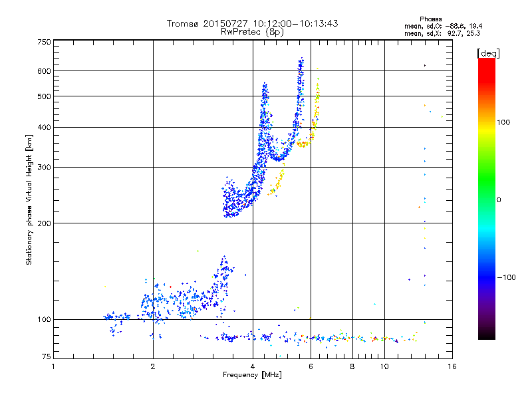Click the colorbar tick label '-100'
Screen dimensions: 532x399
pyautogui.click(x=506, y=277)
